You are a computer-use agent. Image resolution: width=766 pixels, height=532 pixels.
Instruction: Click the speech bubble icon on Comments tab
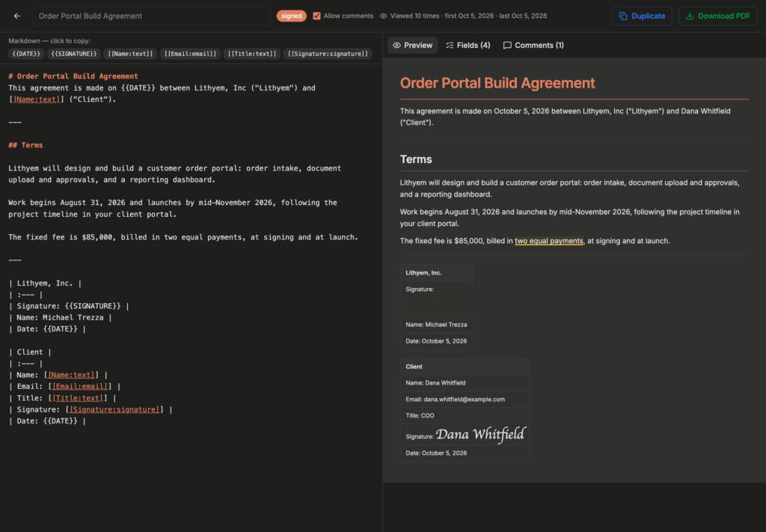pos(508,46)
